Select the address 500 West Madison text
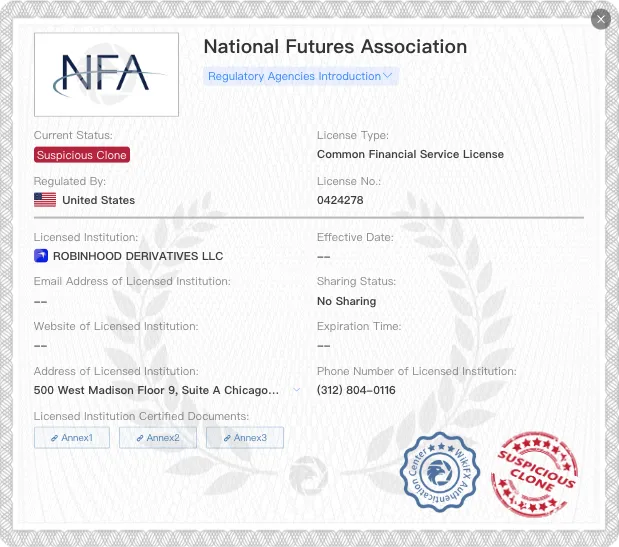This screenshot has width=619, height=547. pos(156,390)
